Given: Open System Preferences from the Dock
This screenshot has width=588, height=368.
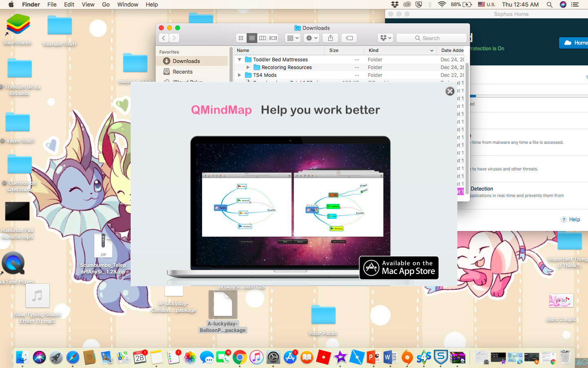Looking at the screenshot, I should click(x=273, y=357).
